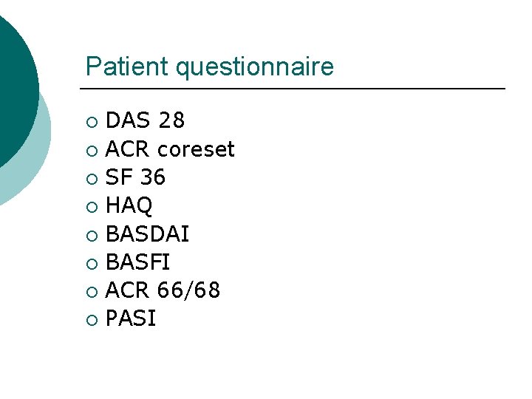
Task: Select the ACR coreset text line
Action: 170,149
